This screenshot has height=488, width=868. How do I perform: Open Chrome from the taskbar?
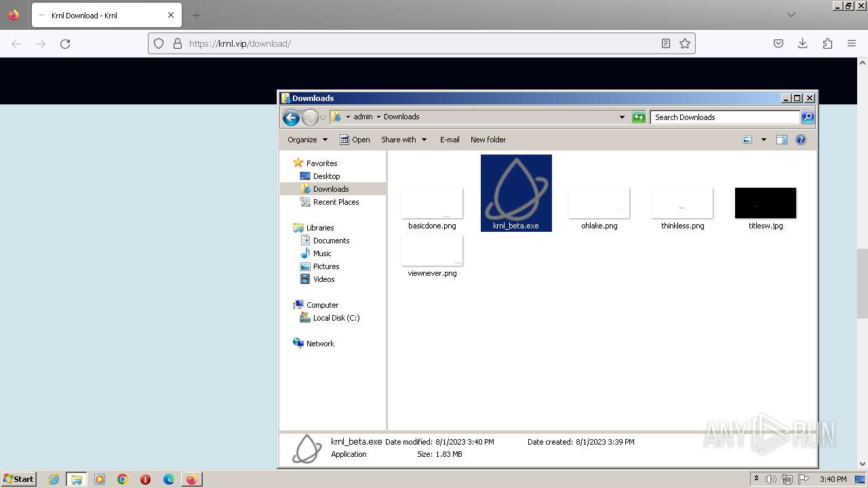[x=123, y=479]
